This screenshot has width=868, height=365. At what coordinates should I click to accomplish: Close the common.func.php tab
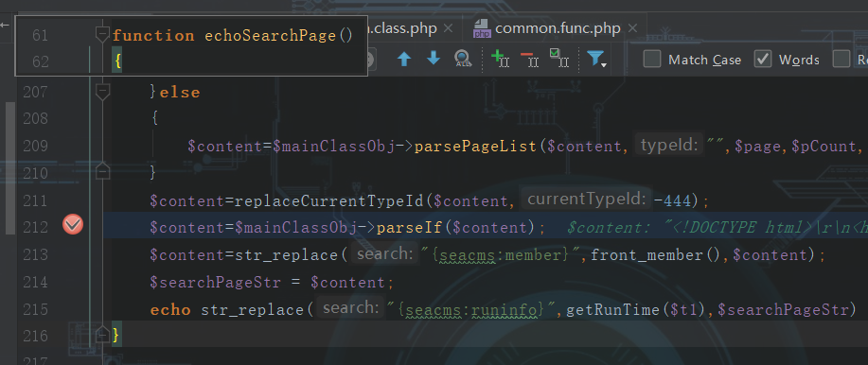pyautogui.click(x=632, y=28)
